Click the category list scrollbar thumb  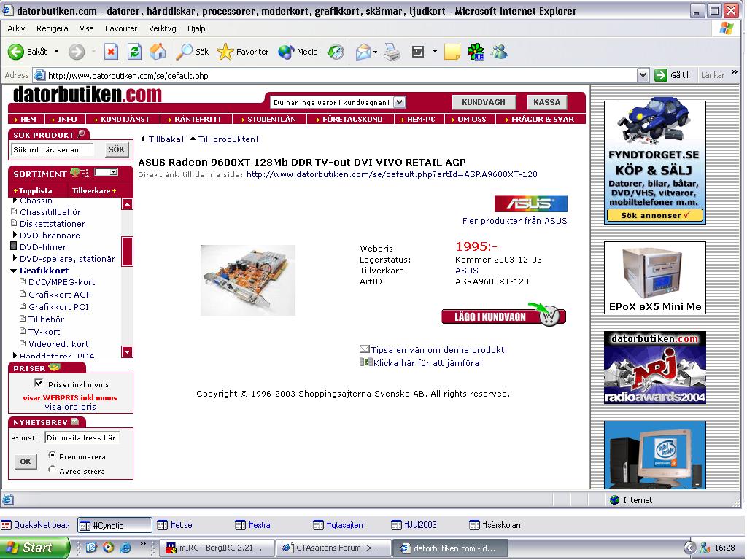tap(127, 251)
